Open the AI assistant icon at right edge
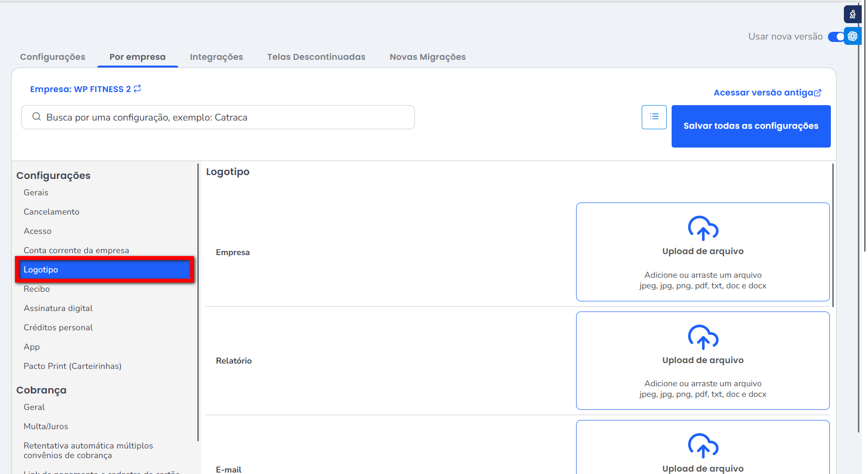The width and height of the screenshot is (868, 474). coord(853,36)
